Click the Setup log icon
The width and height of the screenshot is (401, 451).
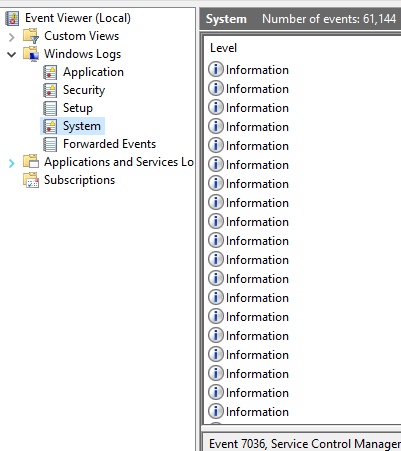click(x=50, y=108)
